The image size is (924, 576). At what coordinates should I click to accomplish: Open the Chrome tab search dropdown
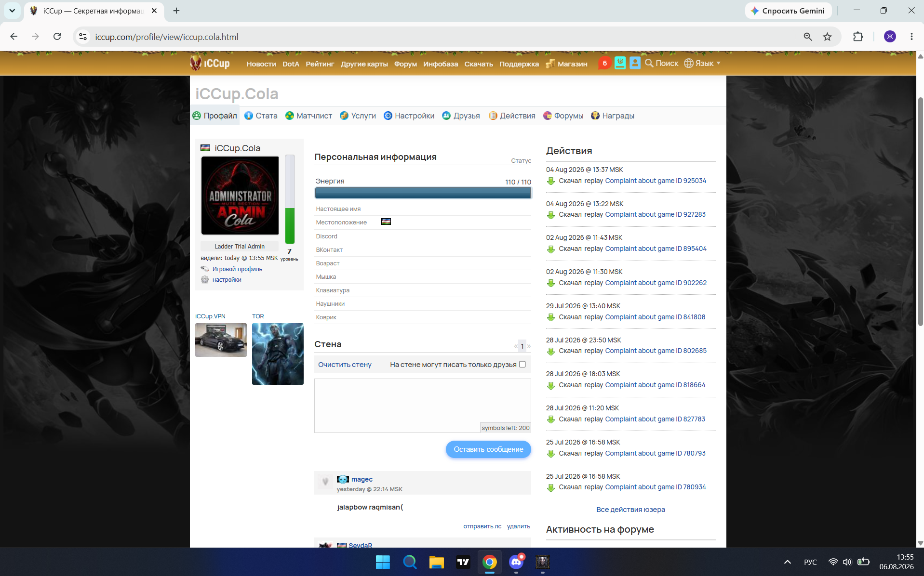tap(12, 11)
